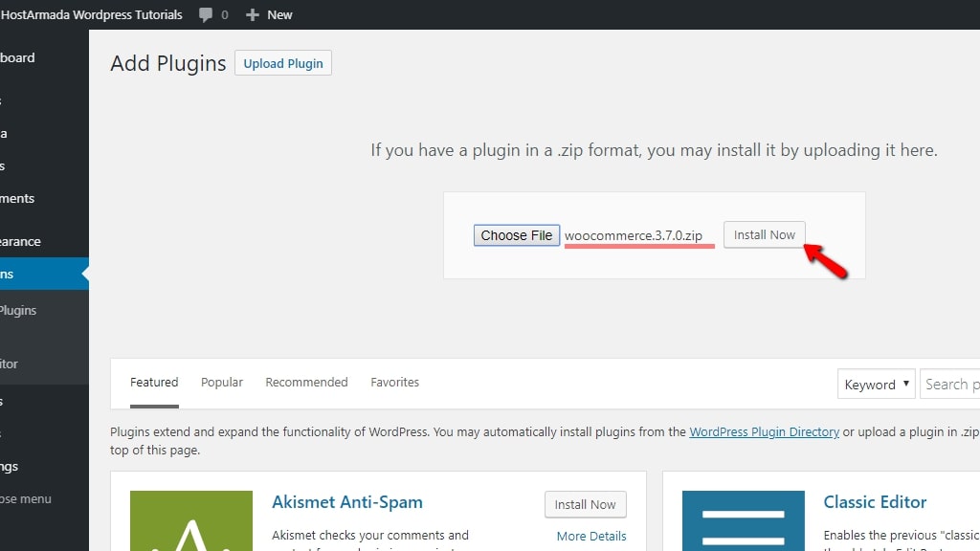Viewport: 980px width, 551px height.
Task: Click the comment count 0 in admin bar
Action: 224,15
